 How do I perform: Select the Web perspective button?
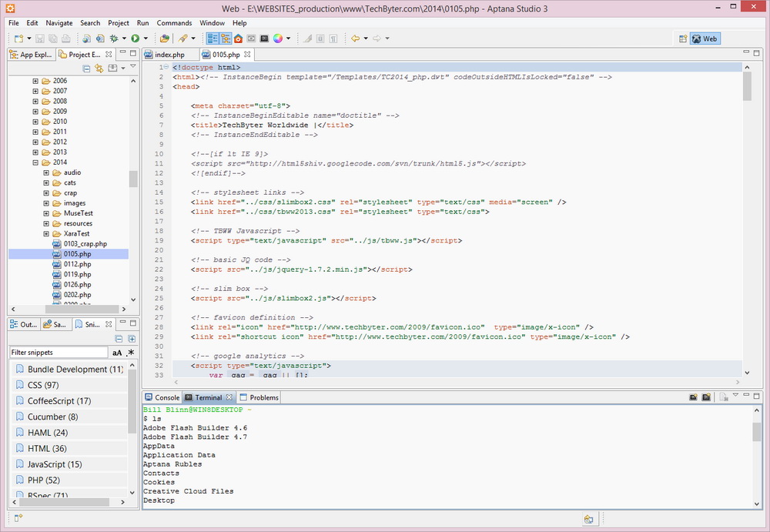pyautogui.click(x=705, y=38)
